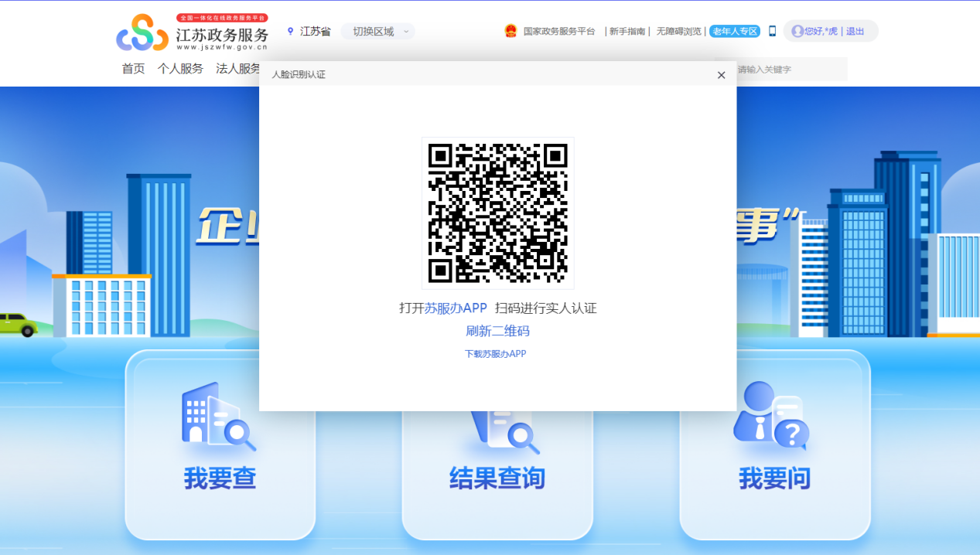Click the 请输入关键字 search field
Screen dimensions: 980x555
(790, 70)
